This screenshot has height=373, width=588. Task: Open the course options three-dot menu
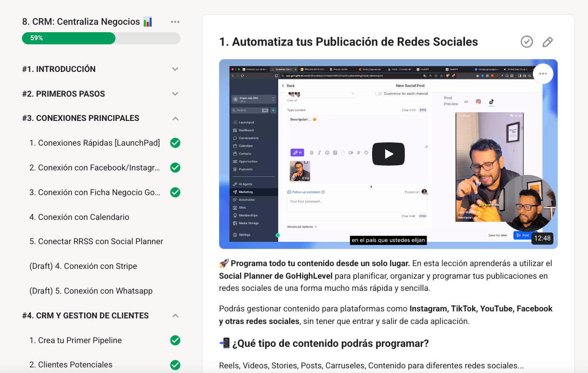pyautogui.click(x=175, y=22)
